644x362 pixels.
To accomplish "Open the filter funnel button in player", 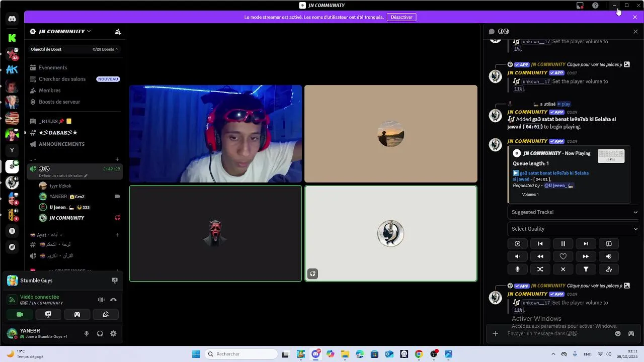I will click(x=586, y=269).
